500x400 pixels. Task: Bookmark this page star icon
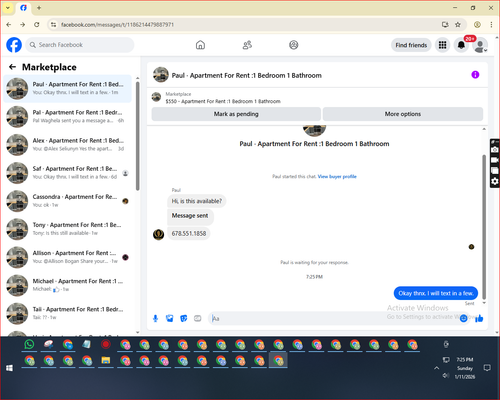(458, 25)
